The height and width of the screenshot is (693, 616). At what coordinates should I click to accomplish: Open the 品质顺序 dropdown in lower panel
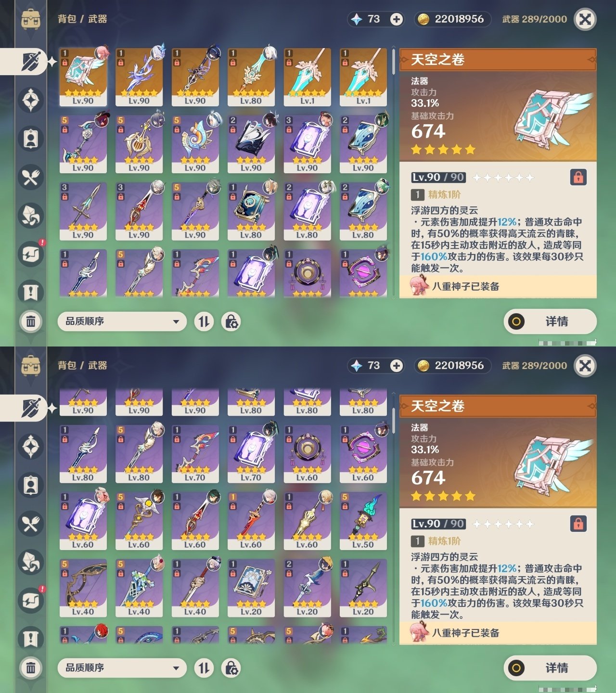122,668
